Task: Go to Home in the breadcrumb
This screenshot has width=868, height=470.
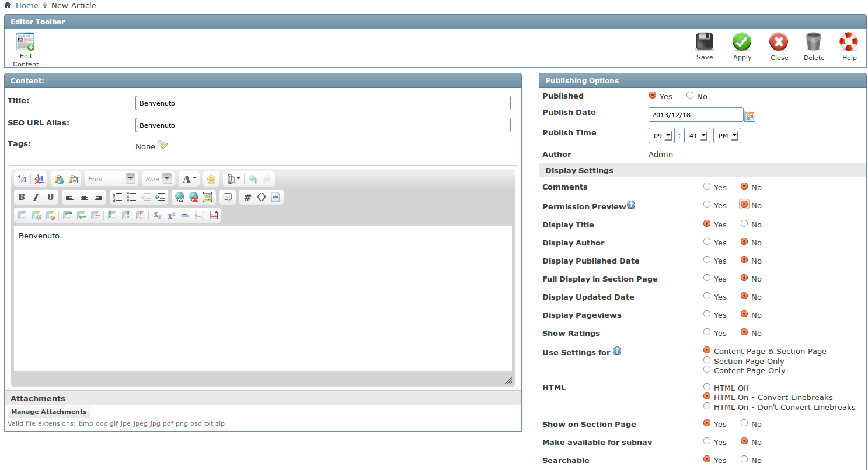Action: (27, 5)
